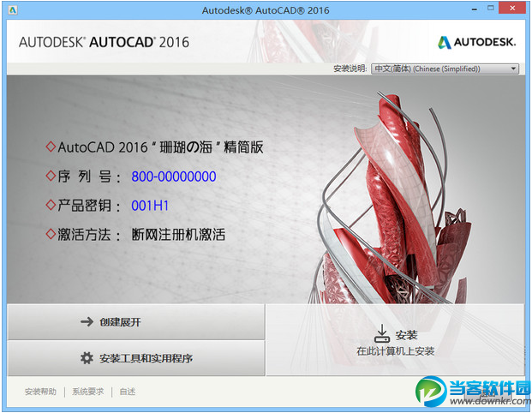Click the AUTODESK AUTOCAD 2016 header title
This screenshot has width=532, height=413.
[104, 42]
